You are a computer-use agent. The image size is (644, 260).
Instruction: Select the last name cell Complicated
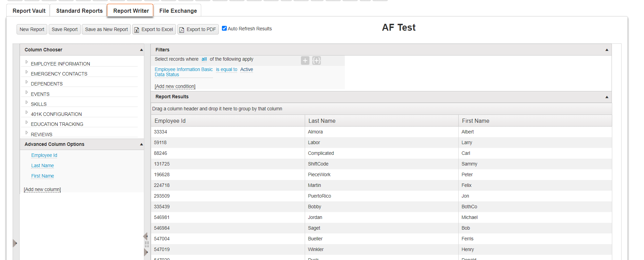(382, 153)
